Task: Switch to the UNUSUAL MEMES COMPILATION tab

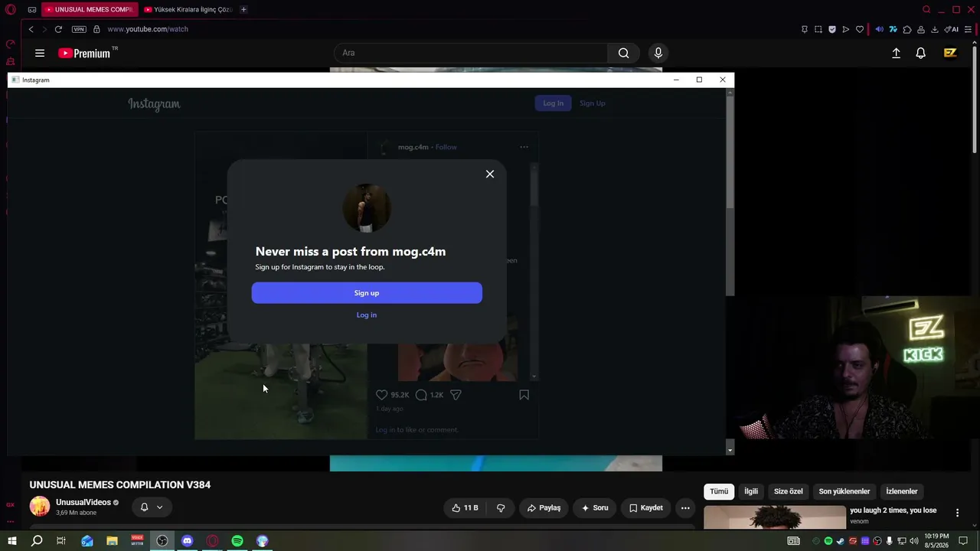Action: click(90, 10)
